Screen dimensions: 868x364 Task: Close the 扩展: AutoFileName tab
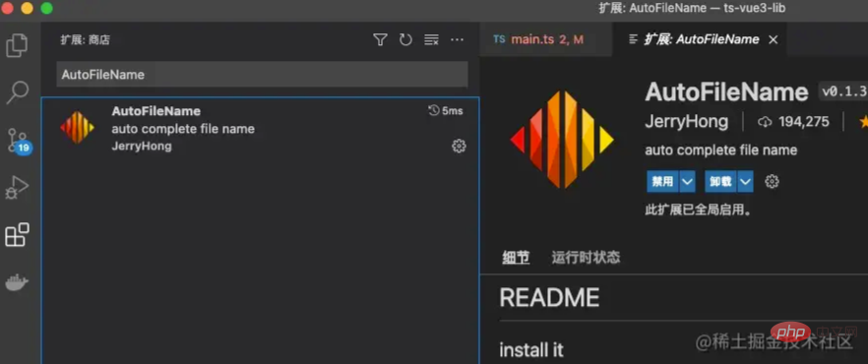coord(774,39)
